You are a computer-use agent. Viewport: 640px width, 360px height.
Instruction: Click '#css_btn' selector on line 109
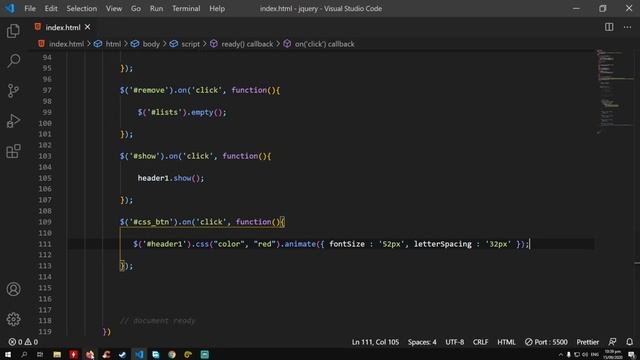(x=151, y=222)
